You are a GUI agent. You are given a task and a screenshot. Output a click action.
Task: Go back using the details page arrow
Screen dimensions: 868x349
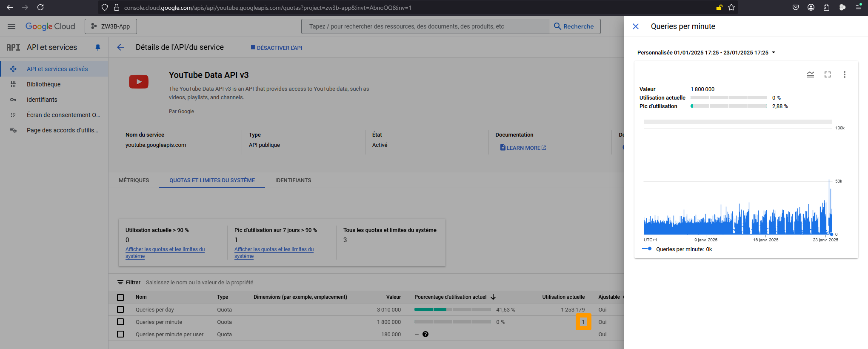[120, 47]
